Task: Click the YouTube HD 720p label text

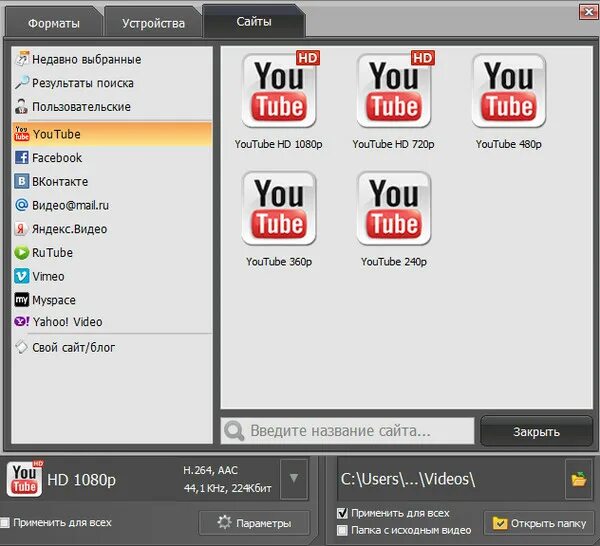Action: (393, 144)
